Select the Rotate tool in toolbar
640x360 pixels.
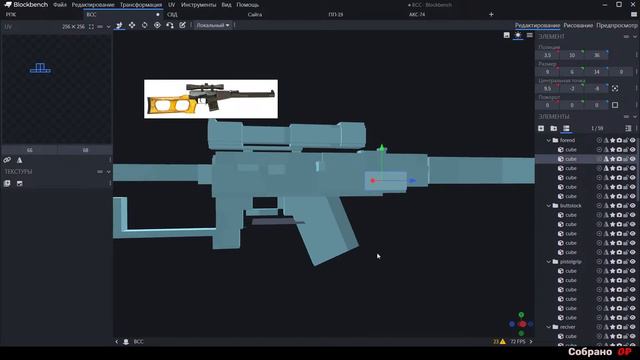point(144,25)
